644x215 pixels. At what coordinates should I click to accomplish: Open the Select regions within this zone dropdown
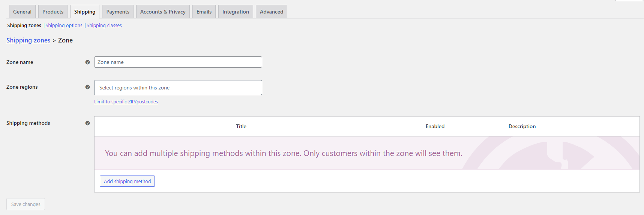point(178,88)
